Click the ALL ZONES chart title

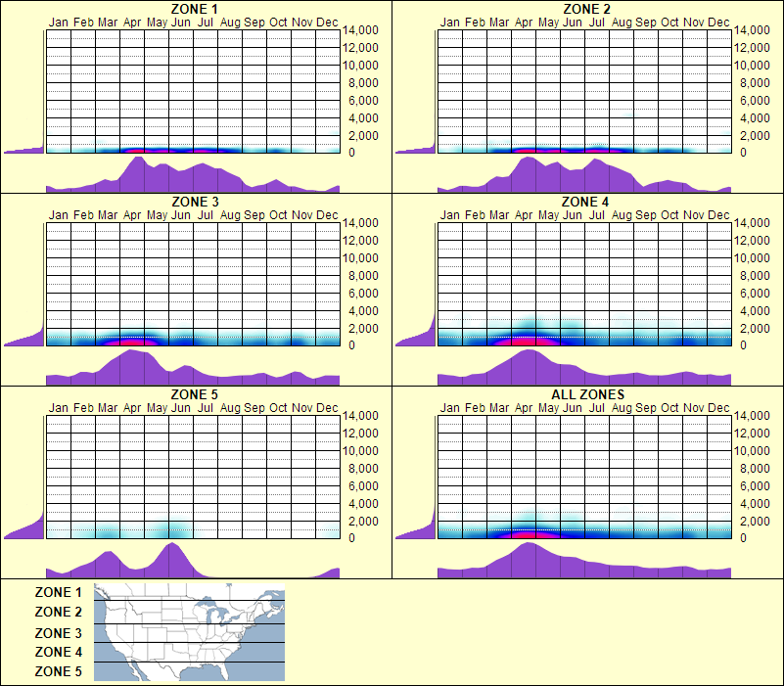click(587, 393)
